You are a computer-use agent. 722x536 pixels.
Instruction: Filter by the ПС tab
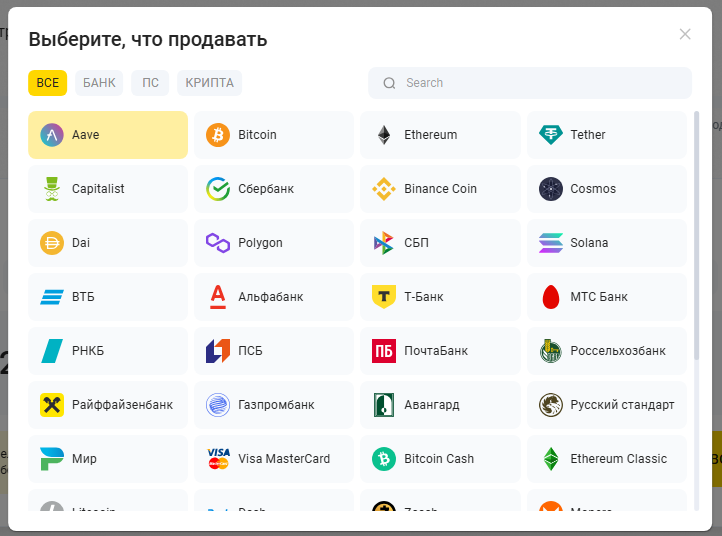coord(150,83)
